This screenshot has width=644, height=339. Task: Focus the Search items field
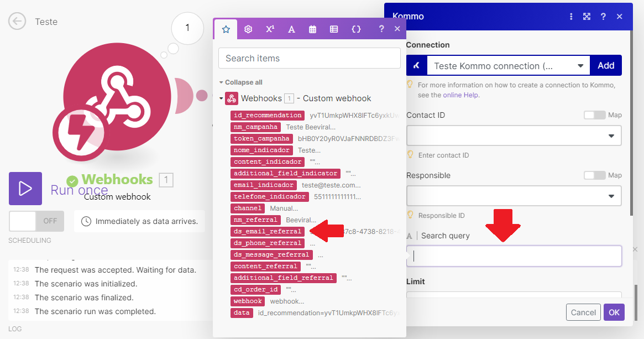tap(309, 58)
